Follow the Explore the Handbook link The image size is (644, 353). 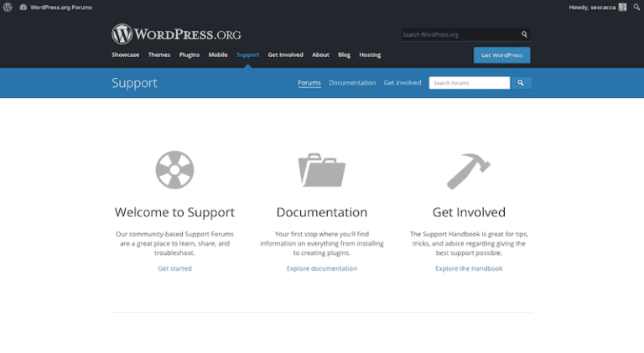coord(469,268)
